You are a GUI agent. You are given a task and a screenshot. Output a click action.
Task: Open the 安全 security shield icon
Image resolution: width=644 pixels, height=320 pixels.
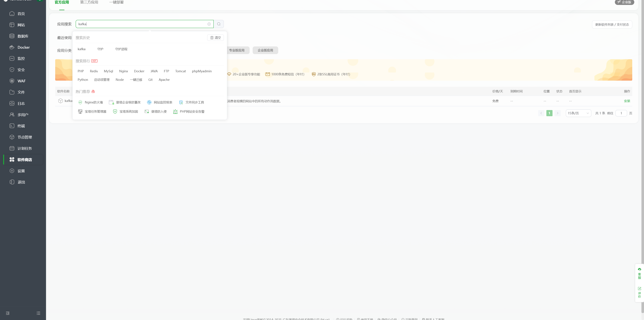pos(12,70)
